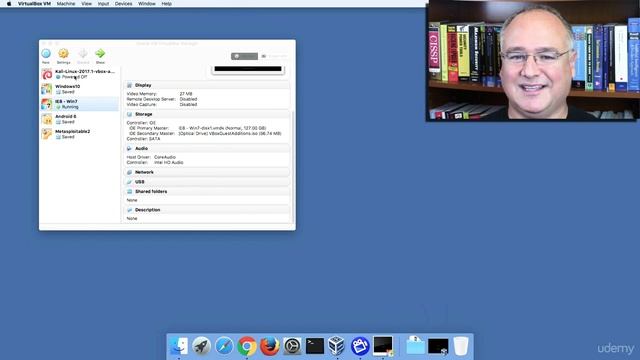Open the Machine menu

66,4
